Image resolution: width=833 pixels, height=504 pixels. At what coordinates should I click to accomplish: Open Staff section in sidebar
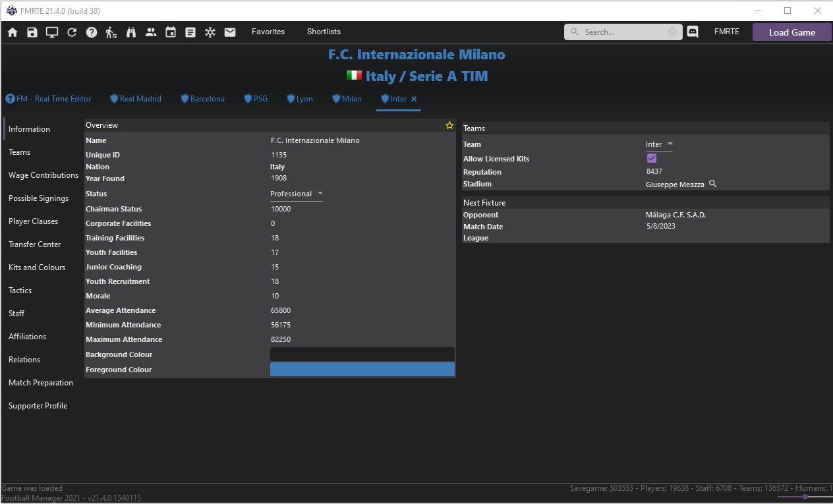coord(16,314)
